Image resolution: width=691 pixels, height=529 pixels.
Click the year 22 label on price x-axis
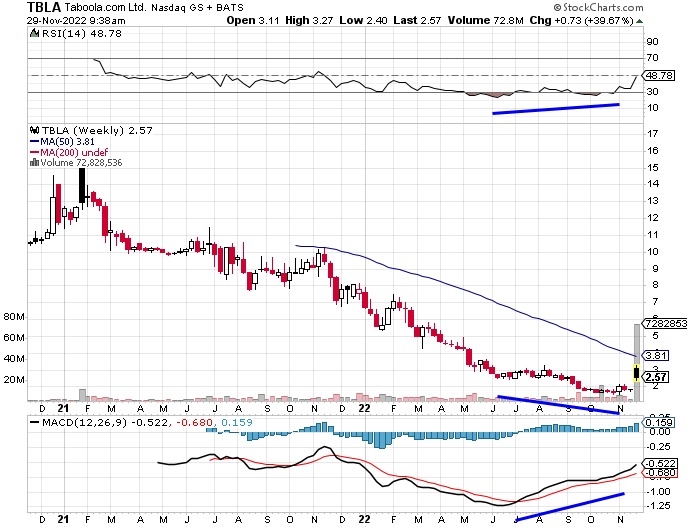click(x=364, y=408)
